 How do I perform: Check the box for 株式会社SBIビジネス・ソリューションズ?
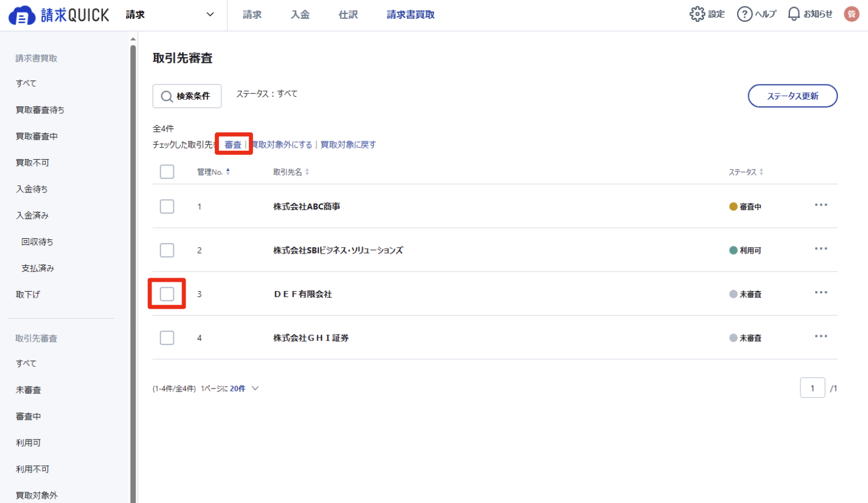pyautogui.click(x=167, y=250)
